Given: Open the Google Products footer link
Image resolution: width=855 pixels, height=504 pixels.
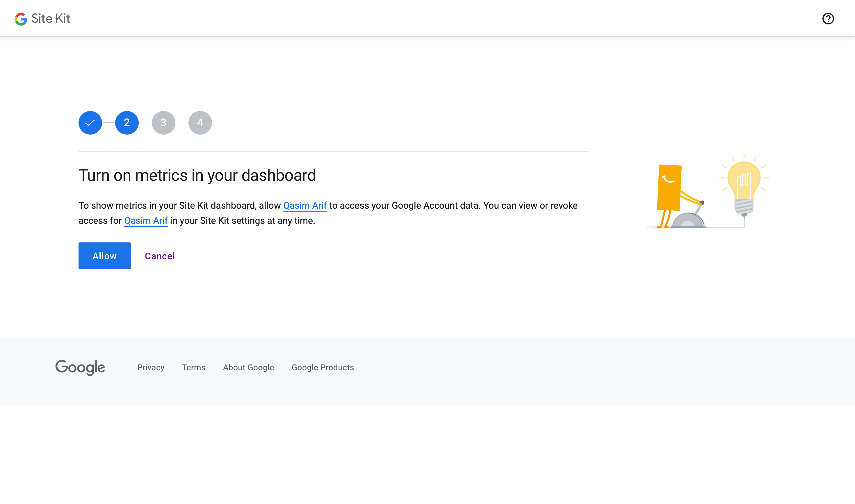Looking at the screenshot, I should click(323, 367).
